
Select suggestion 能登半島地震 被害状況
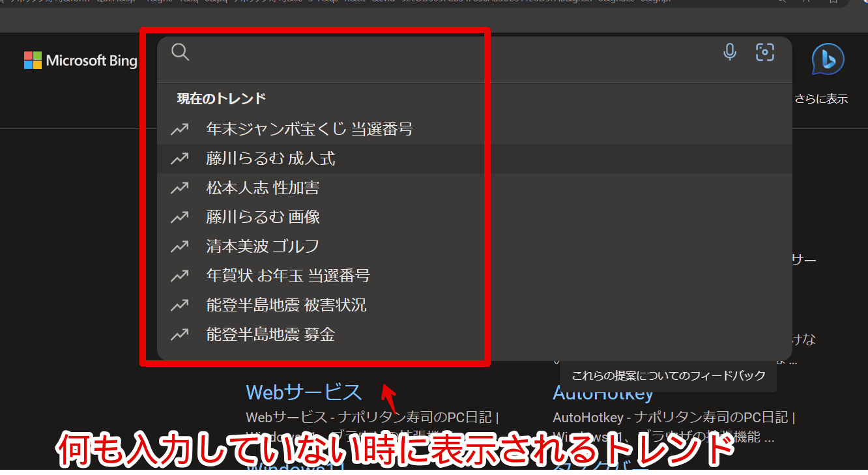(474, 305)
